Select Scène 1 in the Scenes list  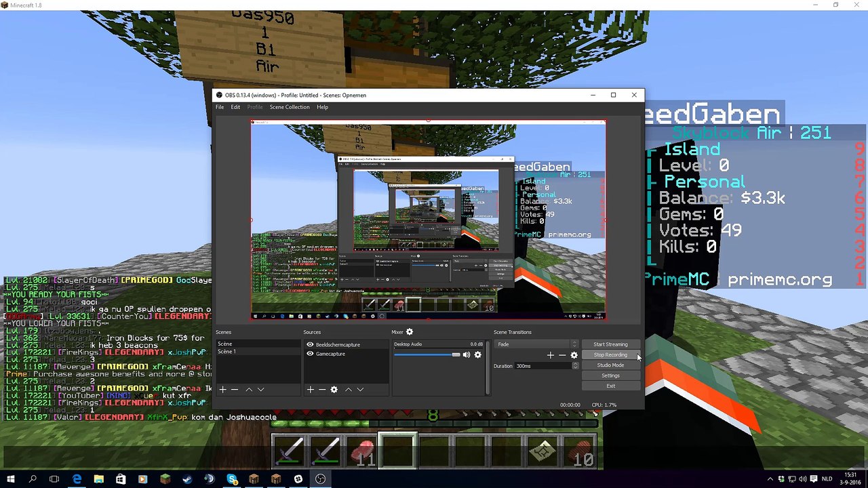click(258, 352)
